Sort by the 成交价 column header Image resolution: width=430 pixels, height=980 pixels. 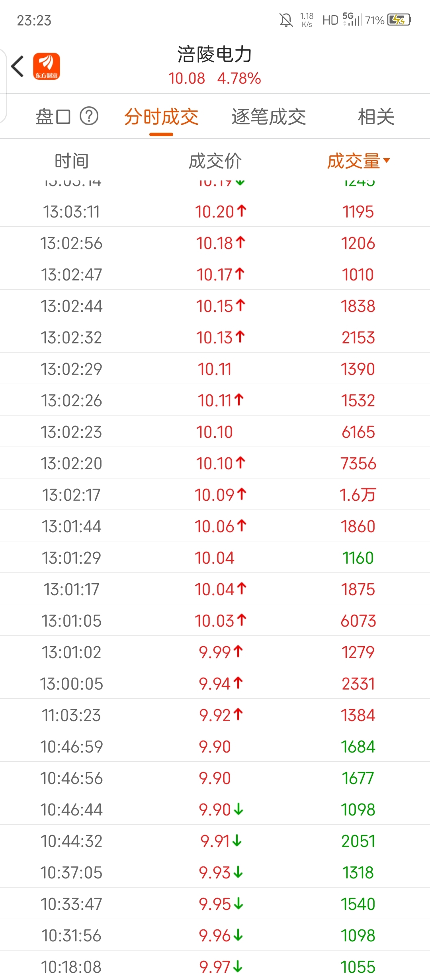[x=215, y=161]
